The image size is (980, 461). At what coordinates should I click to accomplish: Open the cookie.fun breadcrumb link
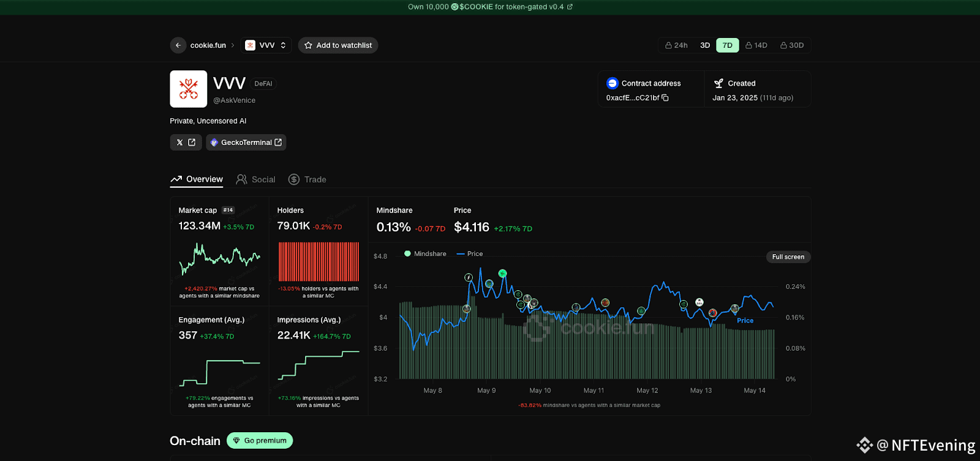(x=208, y=45)
